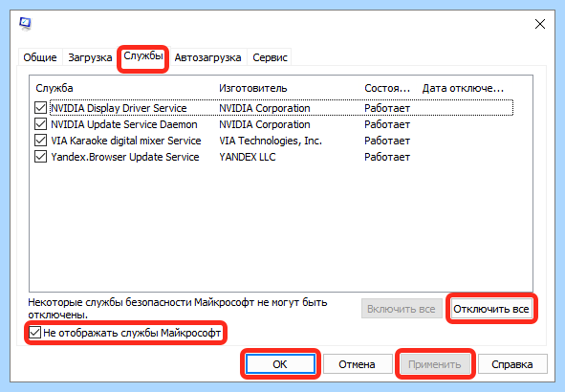Uncheck NVIDIA Update Service Daemon checkbox
The image size is (565, 392).
point(40,124)
